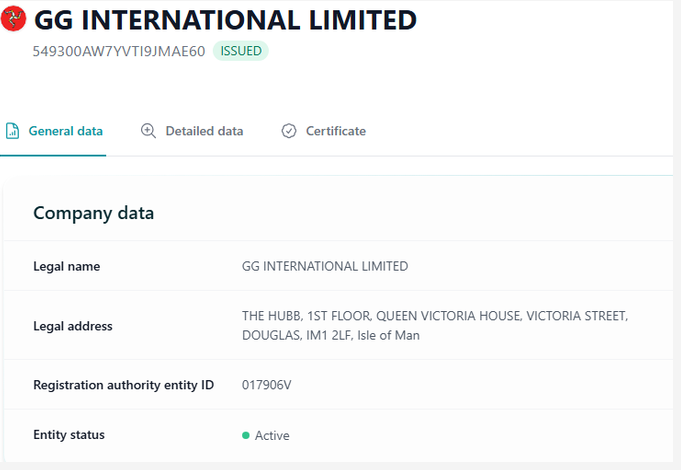Switch to the General data tab
This screenshot has height=470, width=681.
(65, 131)
